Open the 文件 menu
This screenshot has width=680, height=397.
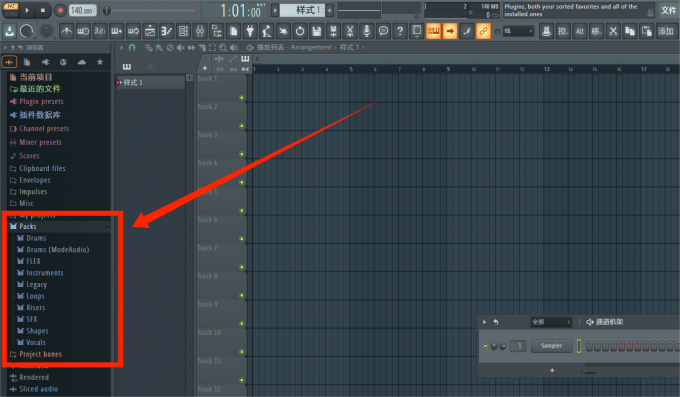pyautogui.click(x=668, y=10)
